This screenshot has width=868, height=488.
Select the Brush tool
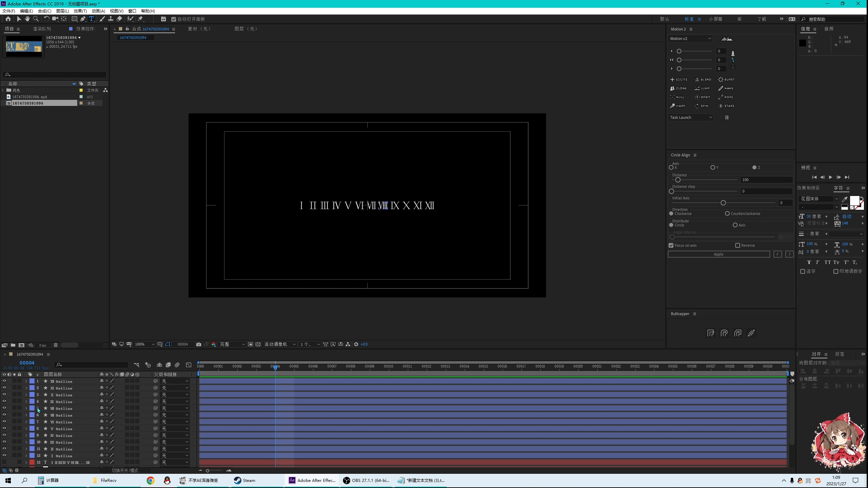[102, 19]
